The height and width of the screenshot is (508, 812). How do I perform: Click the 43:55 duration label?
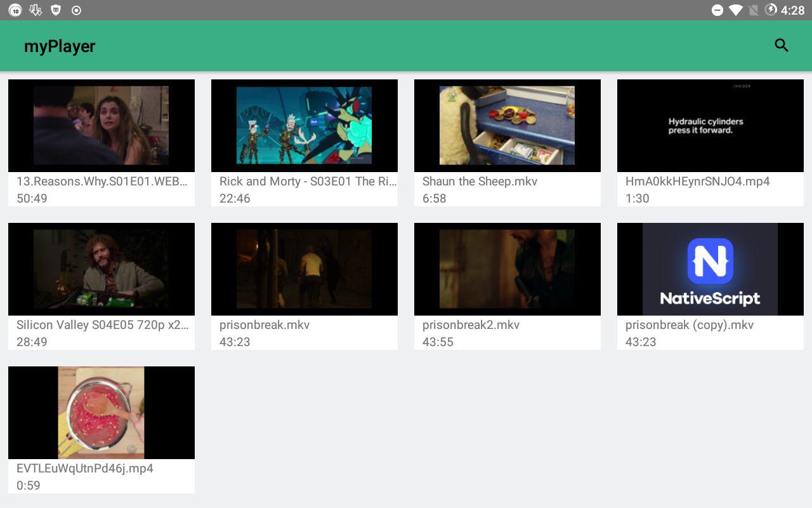pos(438,342)
